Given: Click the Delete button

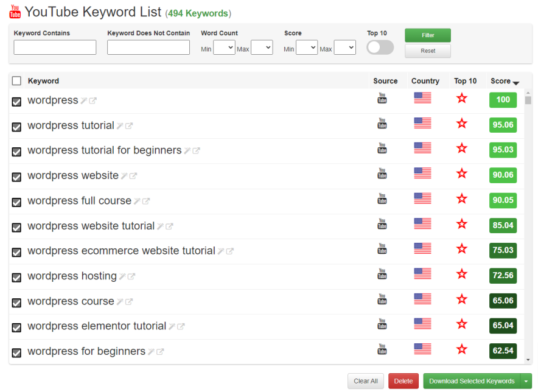Looking at the screenshot, I should 403,380.
